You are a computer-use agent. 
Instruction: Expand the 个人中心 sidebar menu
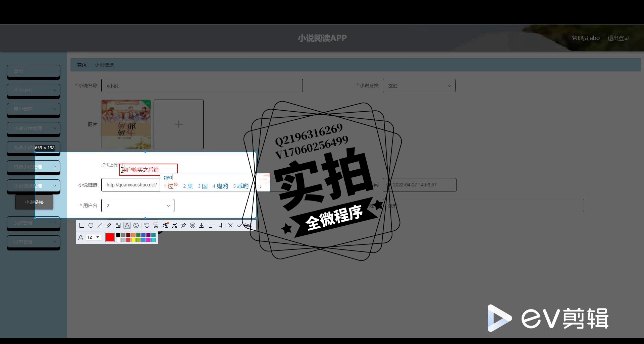point(34,90)
